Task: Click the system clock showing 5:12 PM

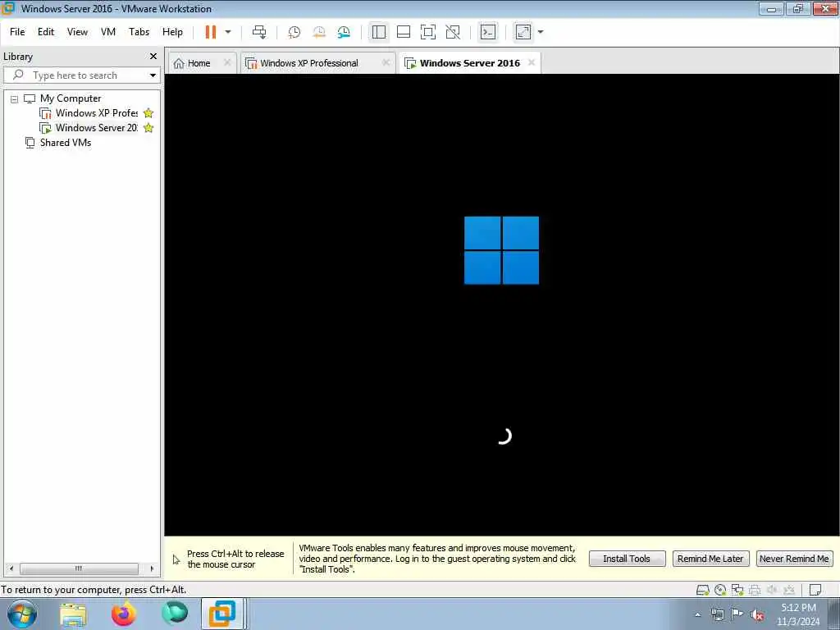Action: point(798,614)
